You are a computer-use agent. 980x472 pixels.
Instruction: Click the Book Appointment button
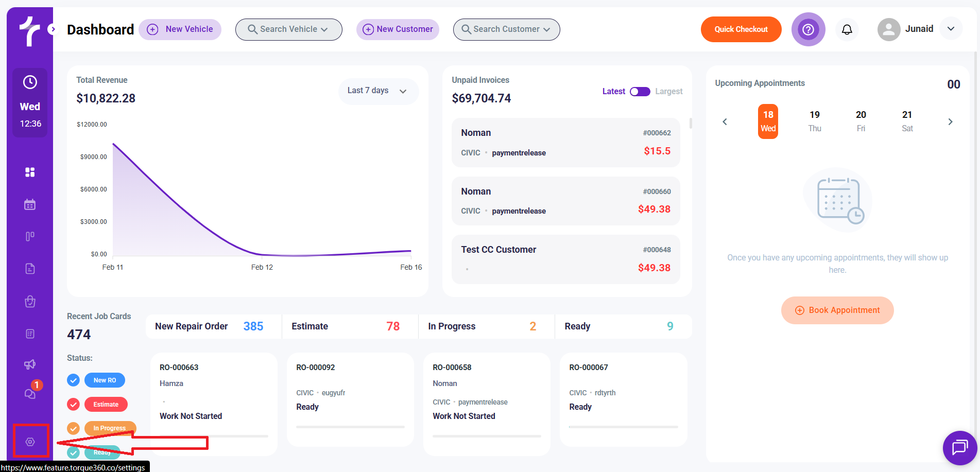(837, 310)
